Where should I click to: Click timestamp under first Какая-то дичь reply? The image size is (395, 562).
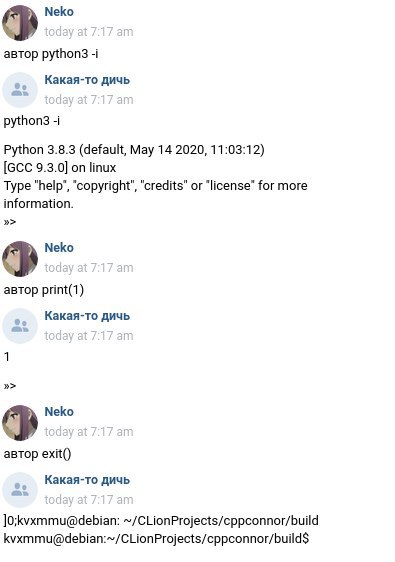tap(89, 100)
